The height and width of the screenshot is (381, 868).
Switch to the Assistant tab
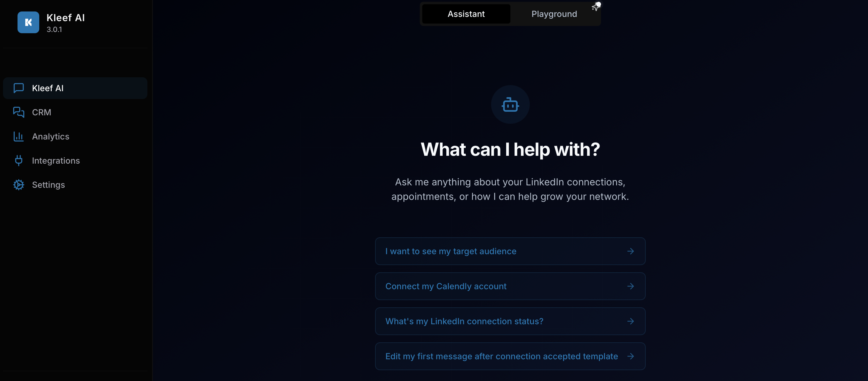click(x=466, y=14)
